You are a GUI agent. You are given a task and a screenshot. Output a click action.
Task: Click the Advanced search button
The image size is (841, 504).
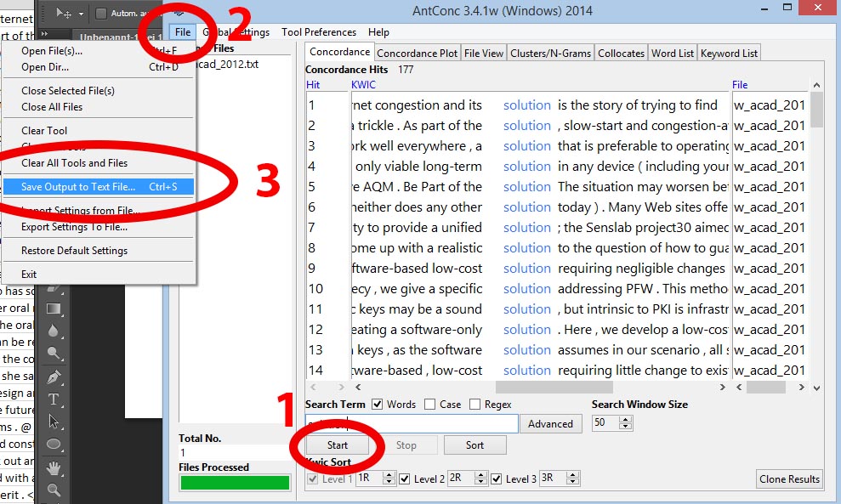[550, 423]
